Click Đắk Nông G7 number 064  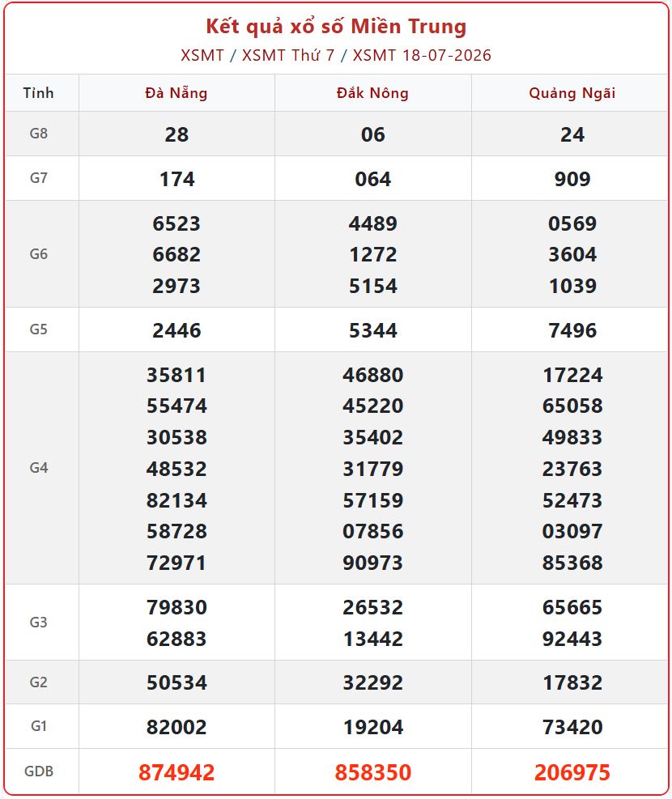(x=373, y=180)
